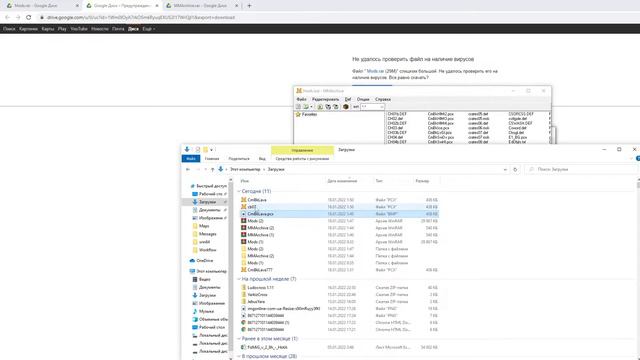The height and width of the screenshot is (360, 640).
Task: Open the Customize Quick Access Toolbar arrow in Explorer
Action: click(211, 150)
